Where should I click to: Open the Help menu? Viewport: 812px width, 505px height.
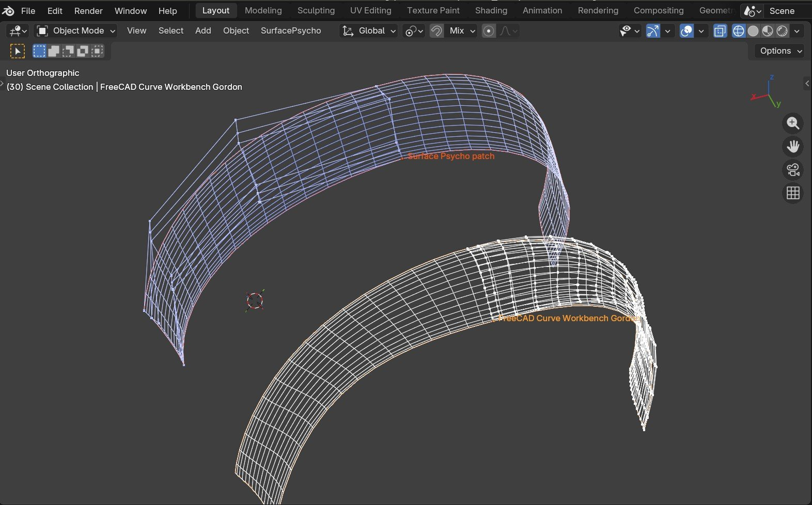[167, 11]
